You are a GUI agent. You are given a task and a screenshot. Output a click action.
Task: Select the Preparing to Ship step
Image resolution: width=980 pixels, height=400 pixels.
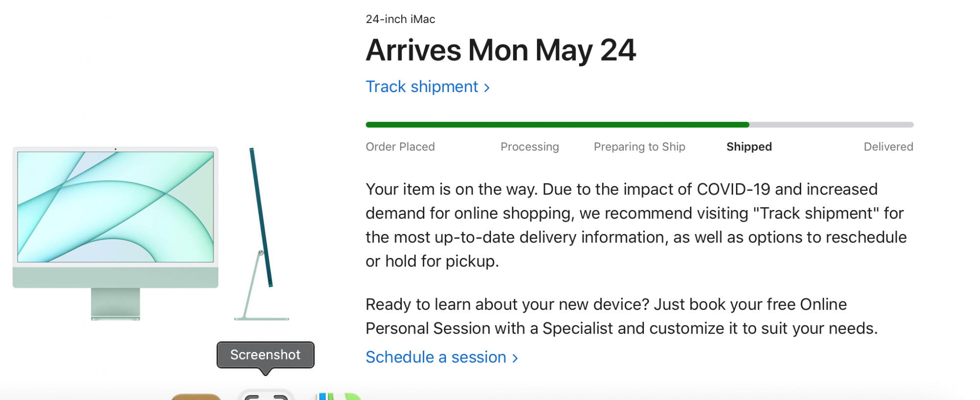coord(639,147)
